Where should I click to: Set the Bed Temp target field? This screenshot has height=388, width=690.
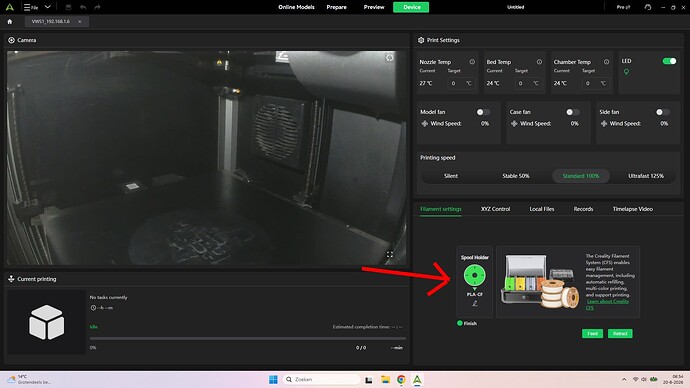pyautogui.click(x=529, y=83)
